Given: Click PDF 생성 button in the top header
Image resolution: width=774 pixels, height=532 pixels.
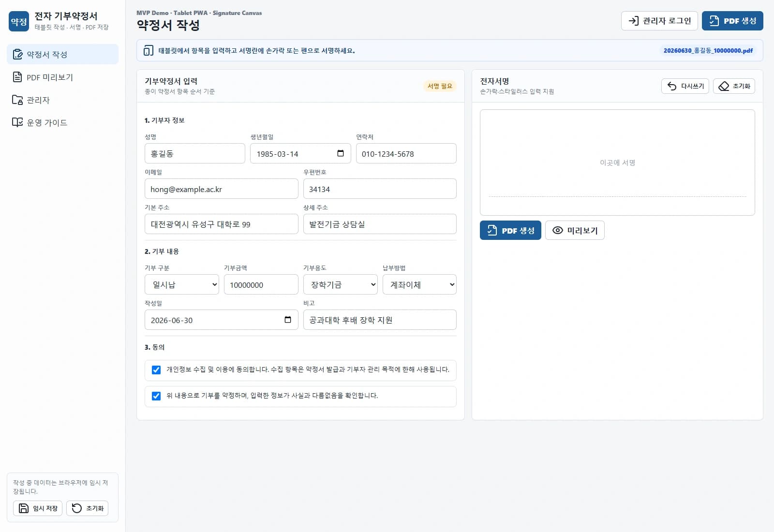Looking at the screenshot, I should [732, 21].
